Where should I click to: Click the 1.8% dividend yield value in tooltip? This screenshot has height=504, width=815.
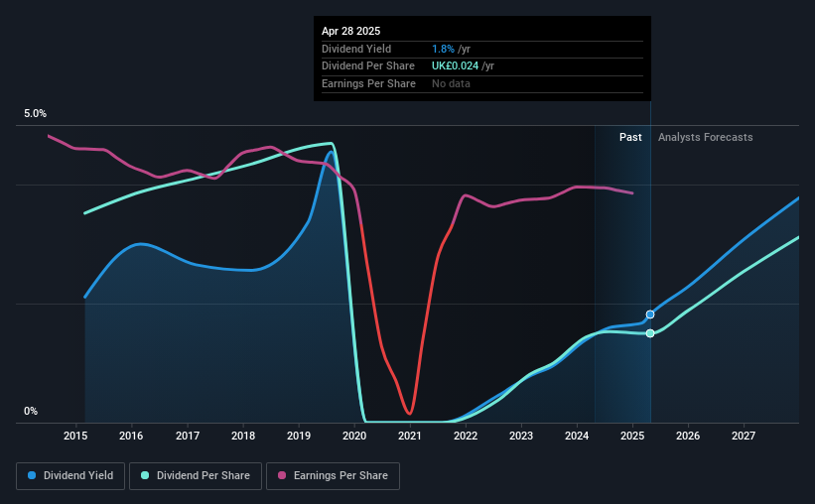[x=443, y=49]
